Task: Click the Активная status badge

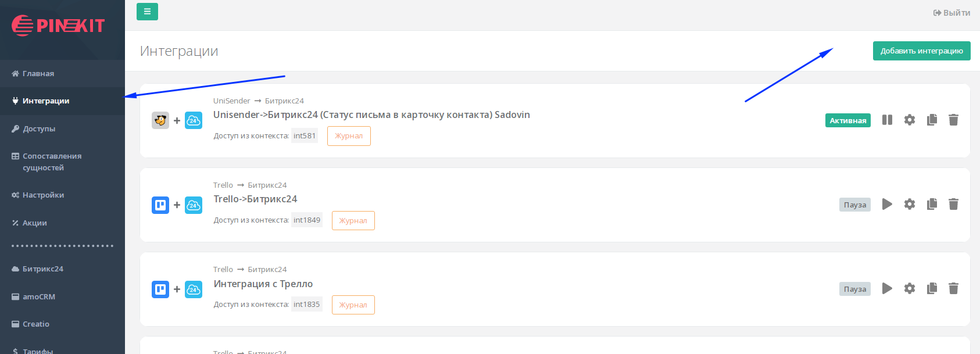Action: click(847, 120)
